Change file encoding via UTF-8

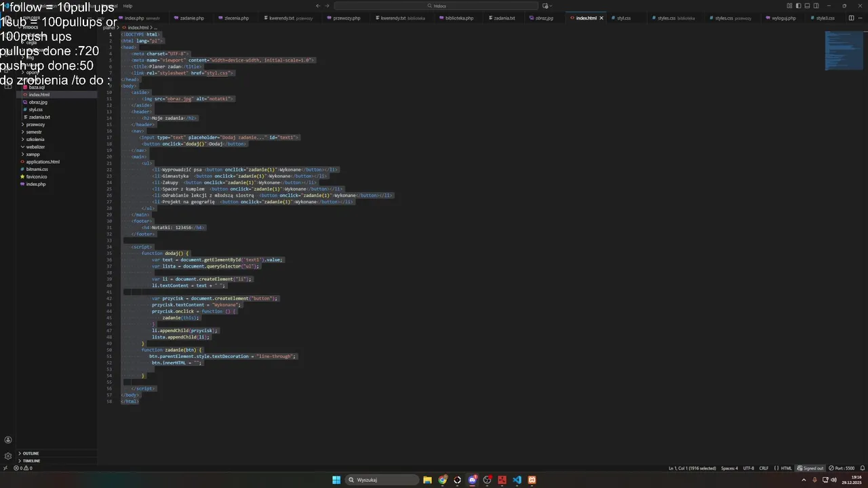point(749,468)
